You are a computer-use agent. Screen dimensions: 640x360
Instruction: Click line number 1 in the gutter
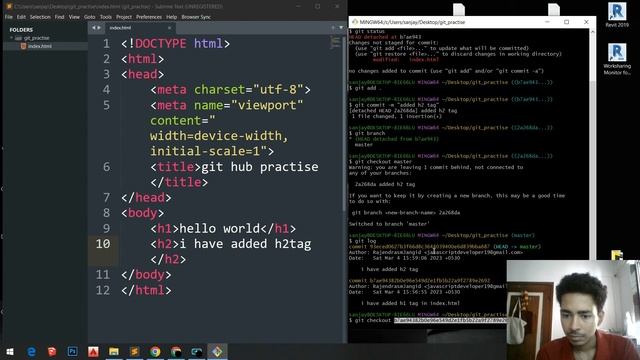click(x=106, y=43)
